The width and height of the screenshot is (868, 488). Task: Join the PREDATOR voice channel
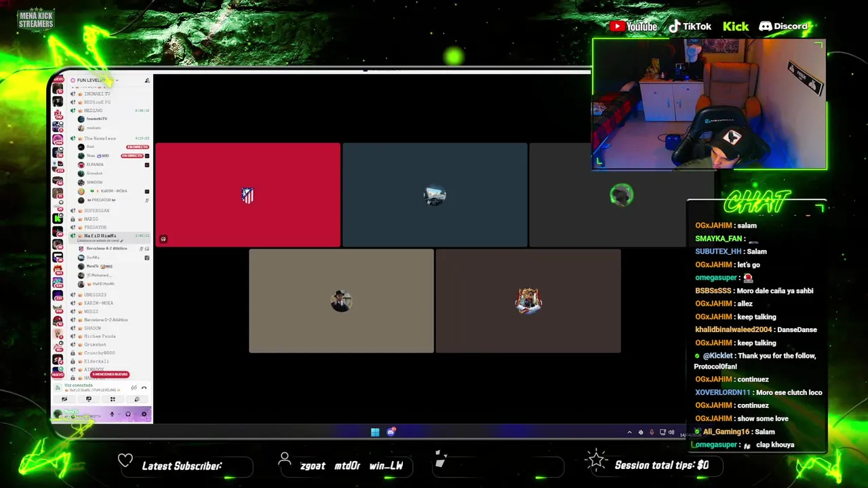pyautogui.click(x=95, y=227)
